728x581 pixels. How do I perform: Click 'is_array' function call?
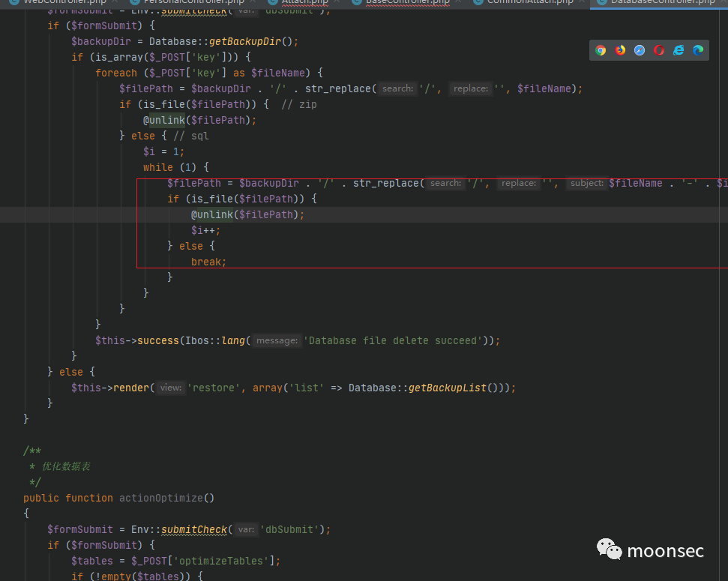(119, 57)
